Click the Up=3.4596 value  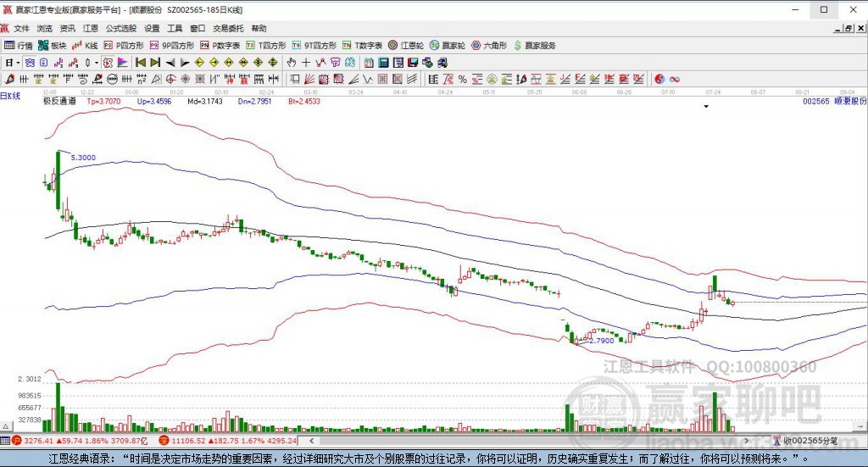coord(154,101)
